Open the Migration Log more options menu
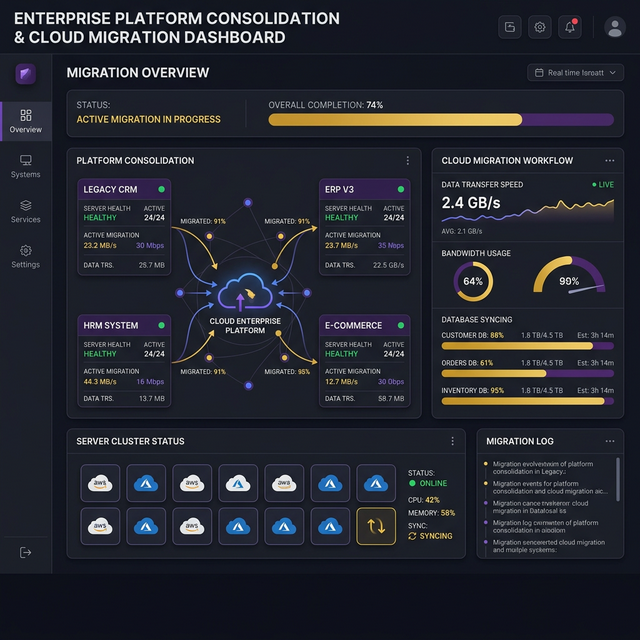Image resolution: width=640 pixels, height=640 pixels. point(609,441)
